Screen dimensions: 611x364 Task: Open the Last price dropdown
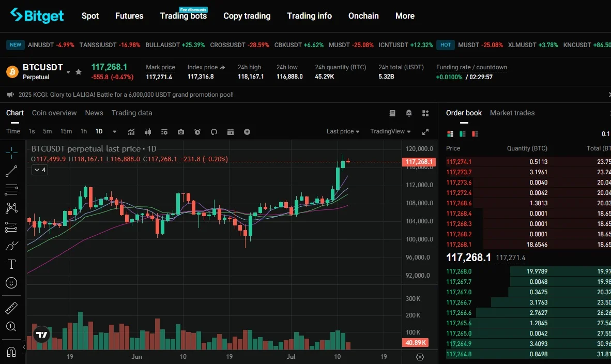343,131
